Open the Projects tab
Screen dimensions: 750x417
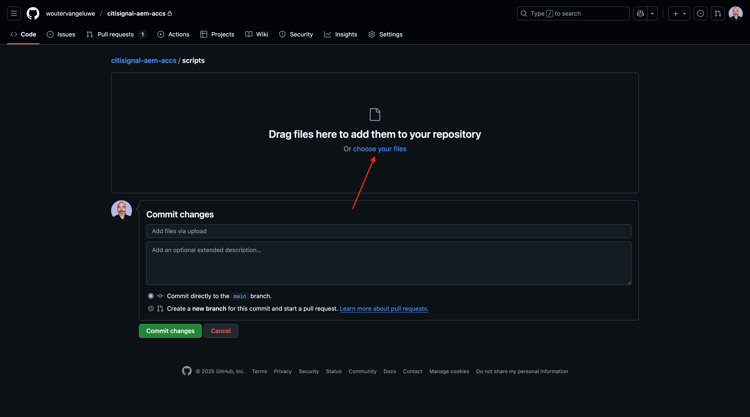pyautogui.click(x=217, y=34)
